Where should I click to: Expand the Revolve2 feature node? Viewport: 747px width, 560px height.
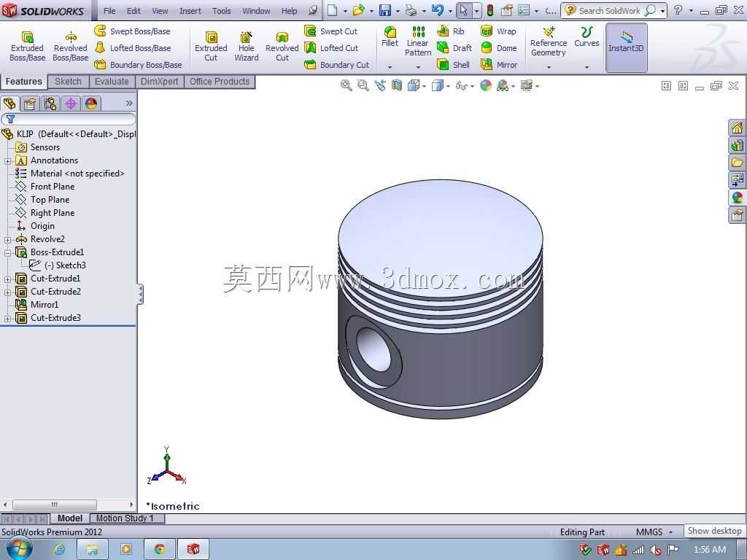click(7, 239)
